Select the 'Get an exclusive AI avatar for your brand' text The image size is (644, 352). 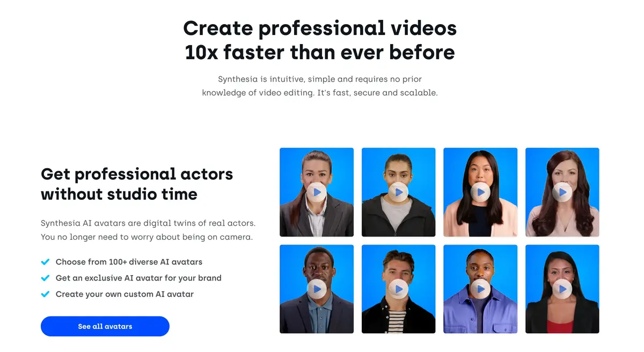click(138, 278)
